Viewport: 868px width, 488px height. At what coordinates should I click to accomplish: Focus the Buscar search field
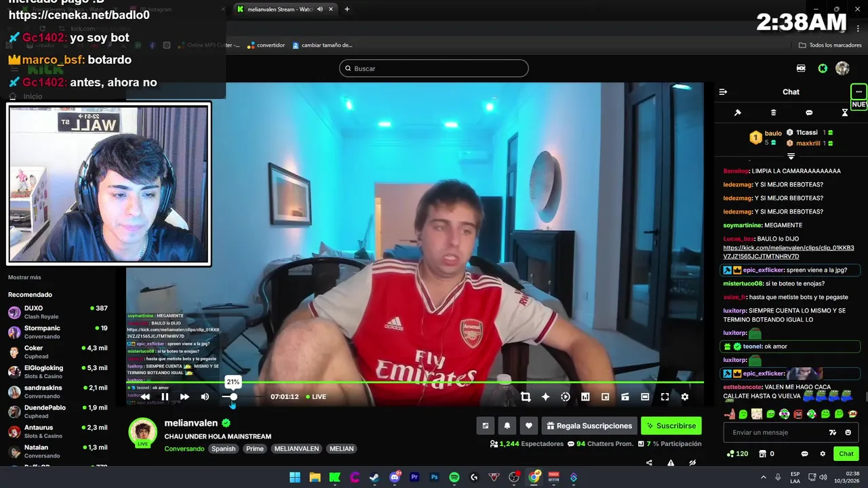434,68
